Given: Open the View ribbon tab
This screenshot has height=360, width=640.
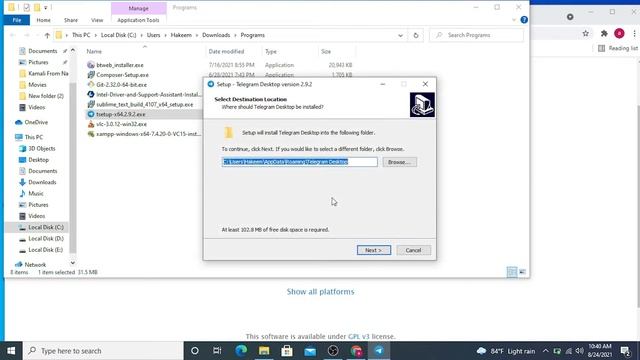Looking at the screenshot, I should 97,20.
